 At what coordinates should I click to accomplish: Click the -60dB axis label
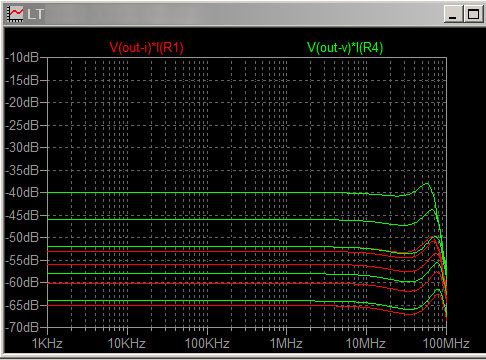[x=22, y=283]
